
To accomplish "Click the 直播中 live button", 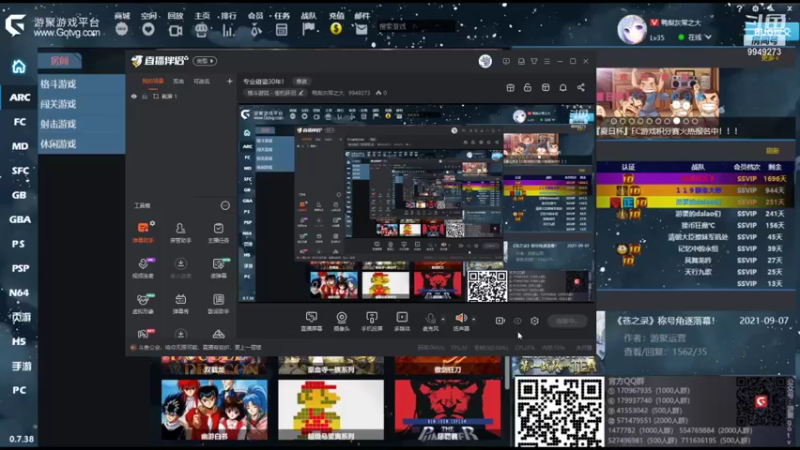I will [567, 321].
